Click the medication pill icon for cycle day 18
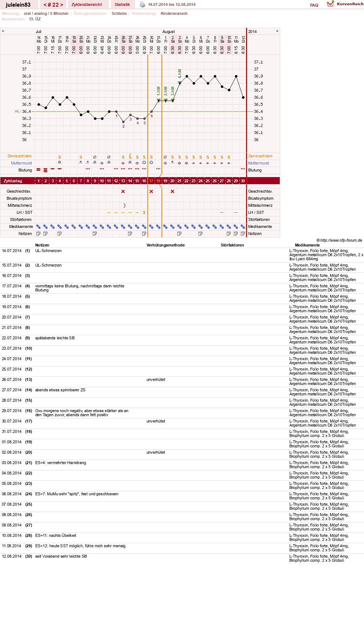The height and width of the screenshot is (636, 364). point(158,227)
